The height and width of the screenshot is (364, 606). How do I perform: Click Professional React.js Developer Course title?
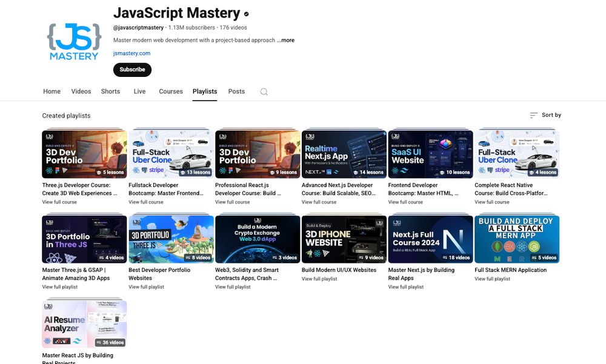(x=248, y=190)
